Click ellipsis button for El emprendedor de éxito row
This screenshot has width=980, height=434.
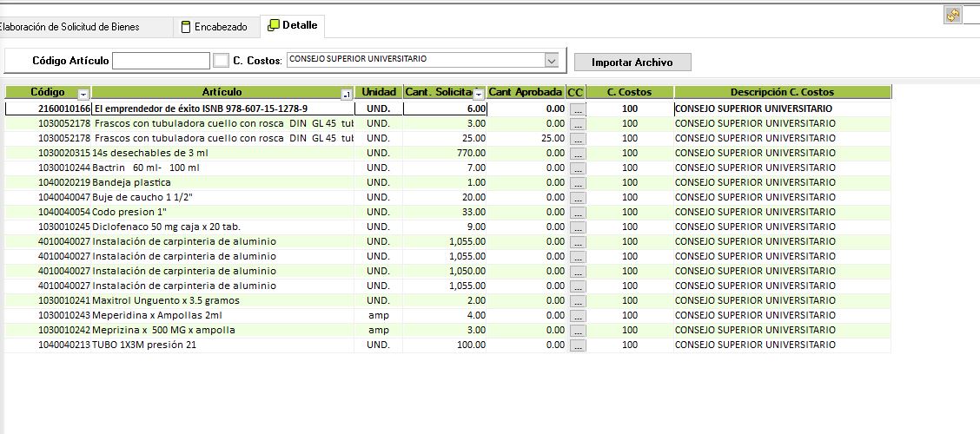click(578, 109)
